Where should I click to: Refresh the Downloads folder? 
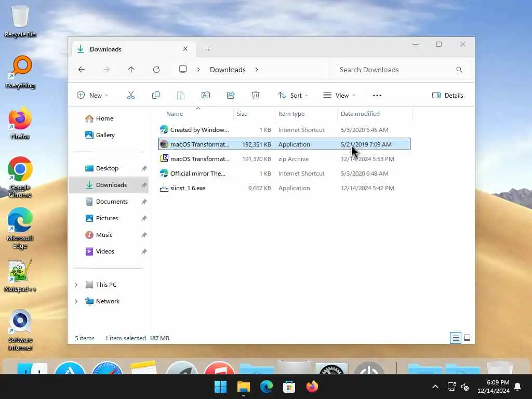pos(156,70)
